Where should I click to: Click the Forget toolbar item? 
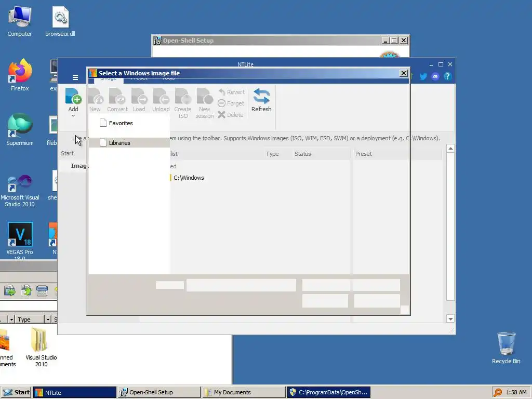[231, 103]
